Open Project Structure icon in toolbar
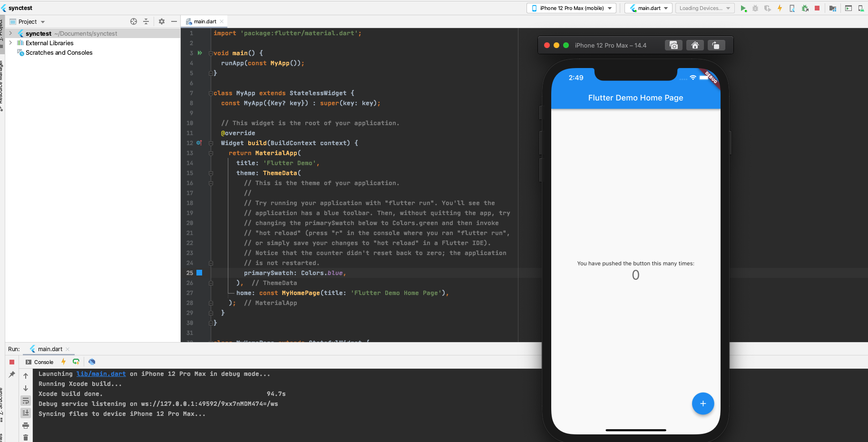The width and height of the screenshot is (868, 442). [x=833, y=8]
